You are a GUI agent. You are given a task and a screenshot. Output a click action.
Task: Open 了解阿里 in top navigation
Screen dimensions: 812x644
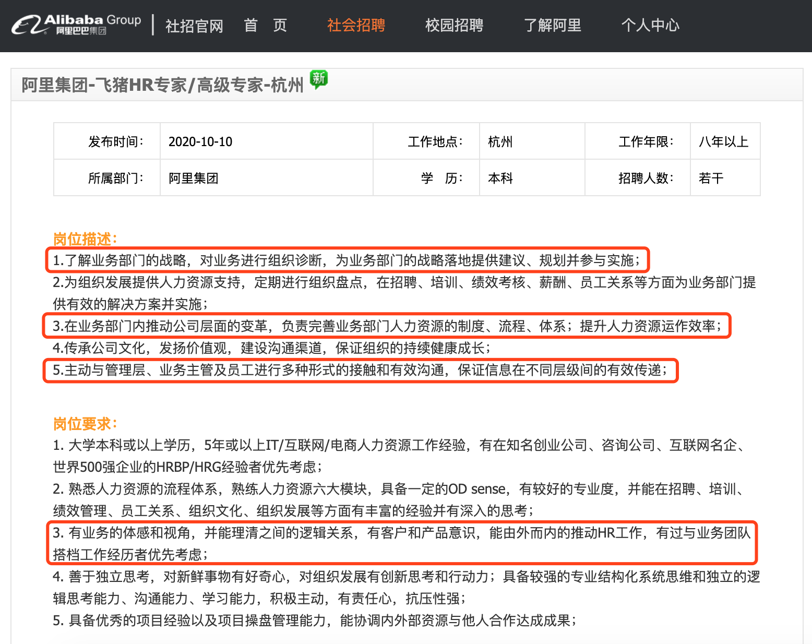pos(552,25)
